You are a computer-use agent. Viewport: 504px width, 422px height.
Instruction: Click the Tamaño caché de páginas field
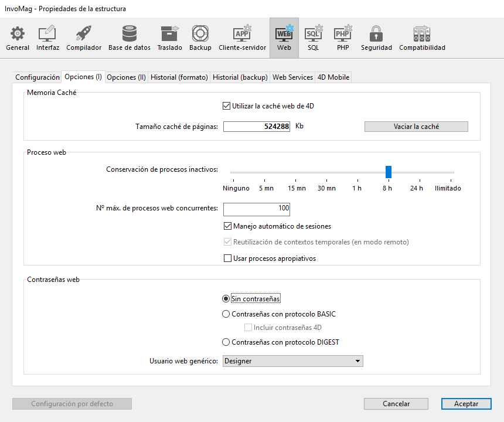257,127
